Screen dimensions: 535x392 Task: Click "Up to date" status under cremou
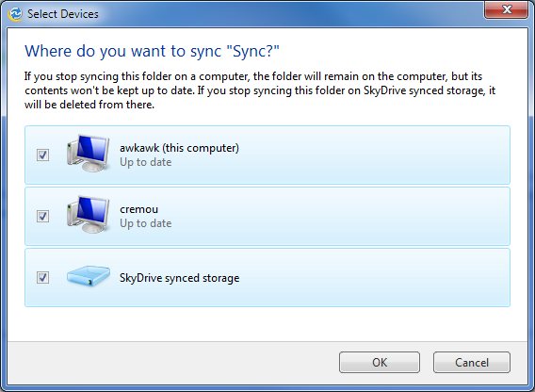coord(146,223)
